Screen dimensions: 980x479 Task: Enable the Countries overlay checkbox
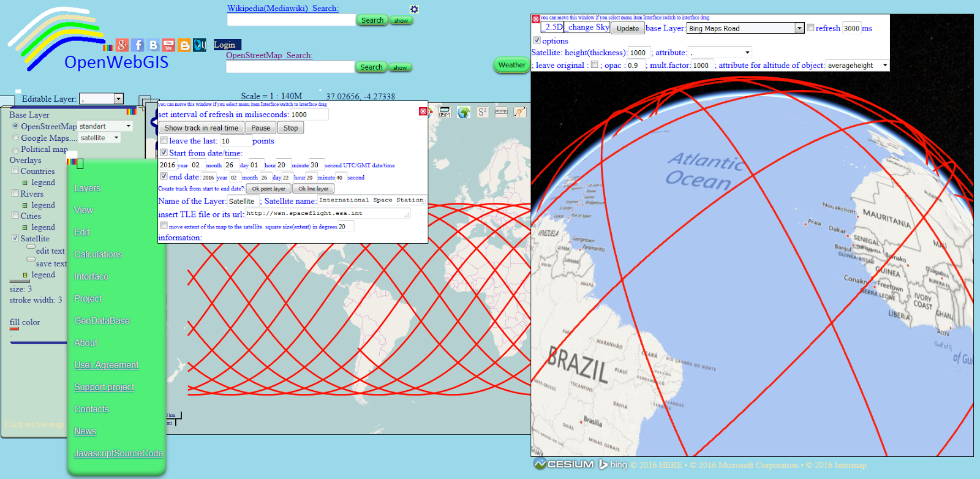tap(15, 171)
